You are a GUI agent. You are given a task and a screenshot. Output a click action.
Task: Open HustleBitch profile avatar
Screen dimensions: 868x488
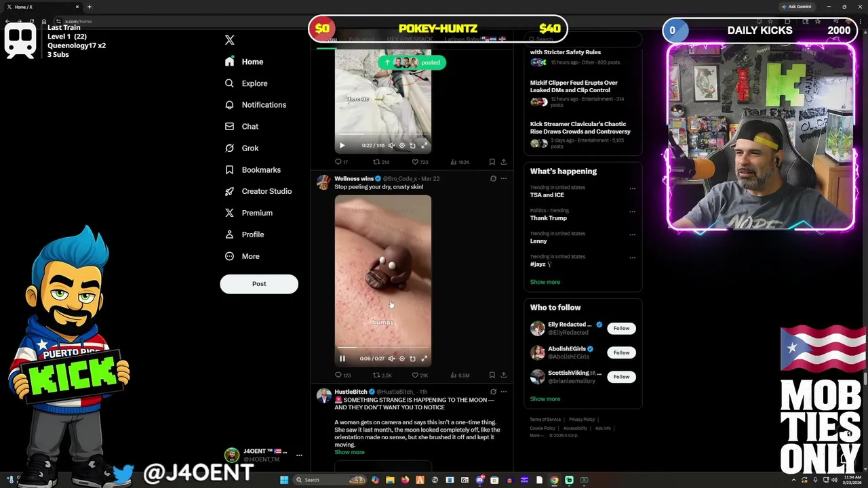323,395
